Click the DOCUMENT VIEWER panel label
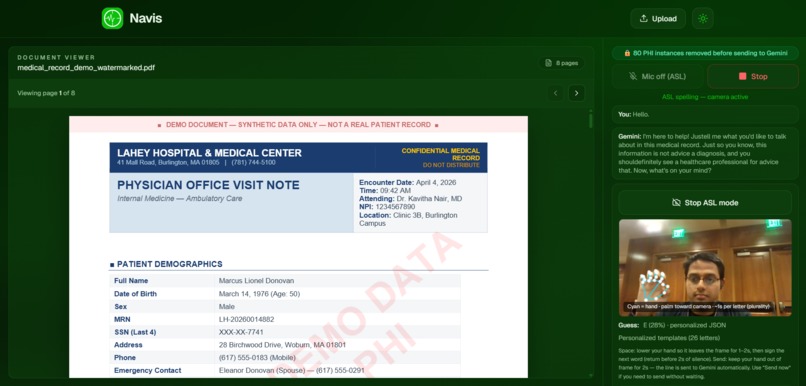This screenshot has width=806, height=386. click(x=56, y=58)
